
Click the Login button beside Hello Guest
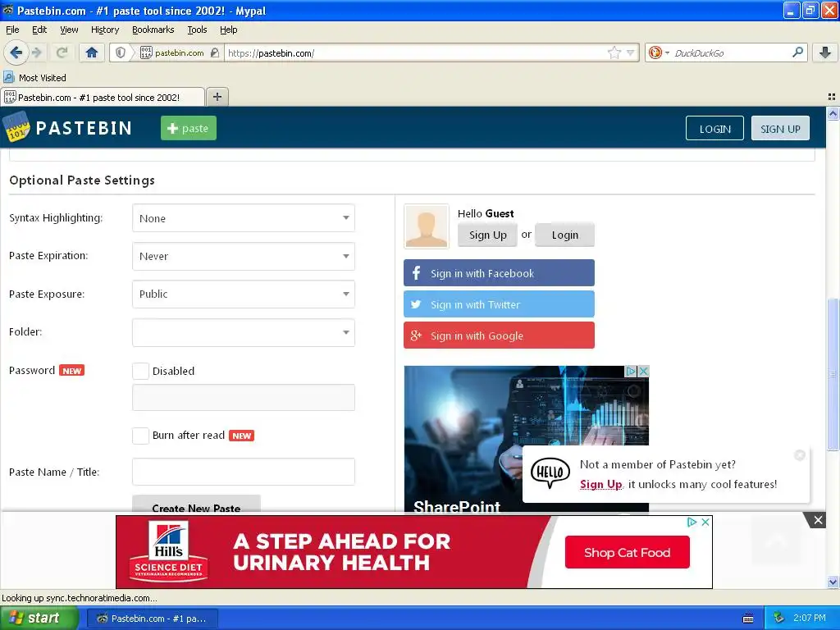(564, 235)
